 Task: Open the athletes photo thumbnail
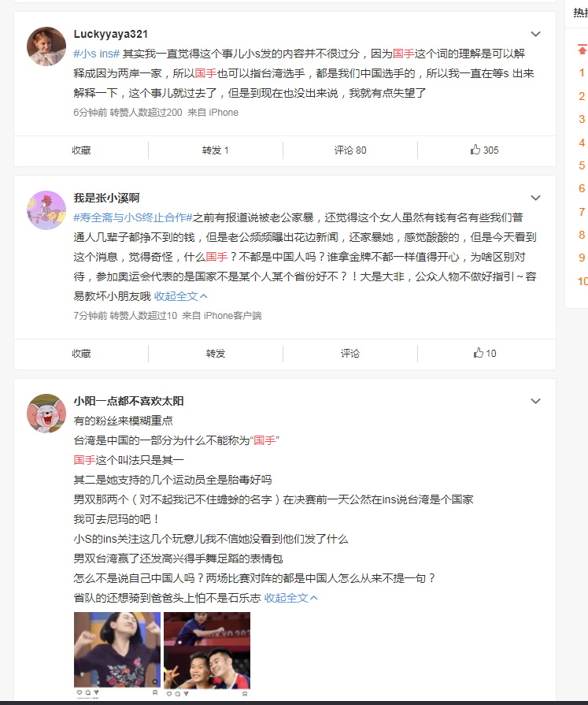pyautogui.click(x=207, y=655)
